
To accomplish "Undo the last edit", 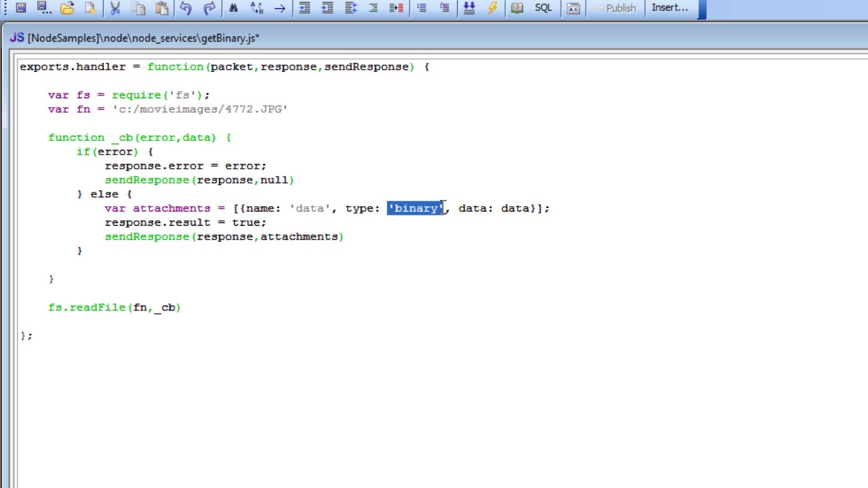I will pos(186,8).
